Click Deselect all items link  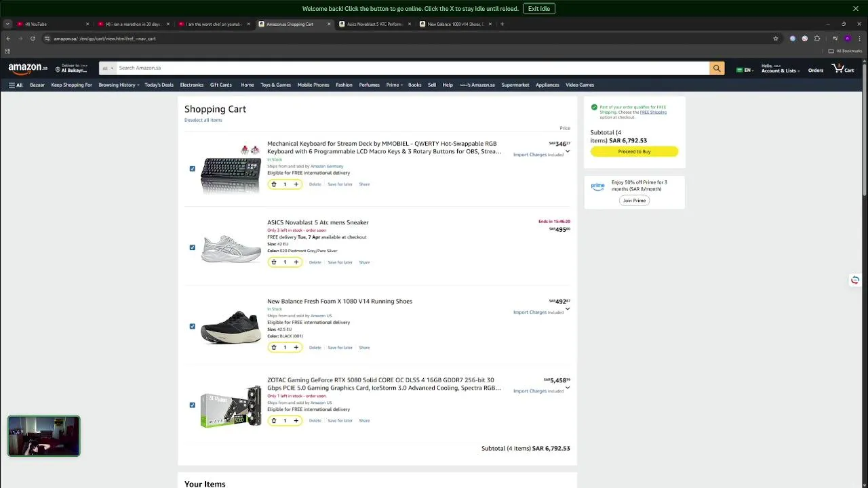[203, 120]
